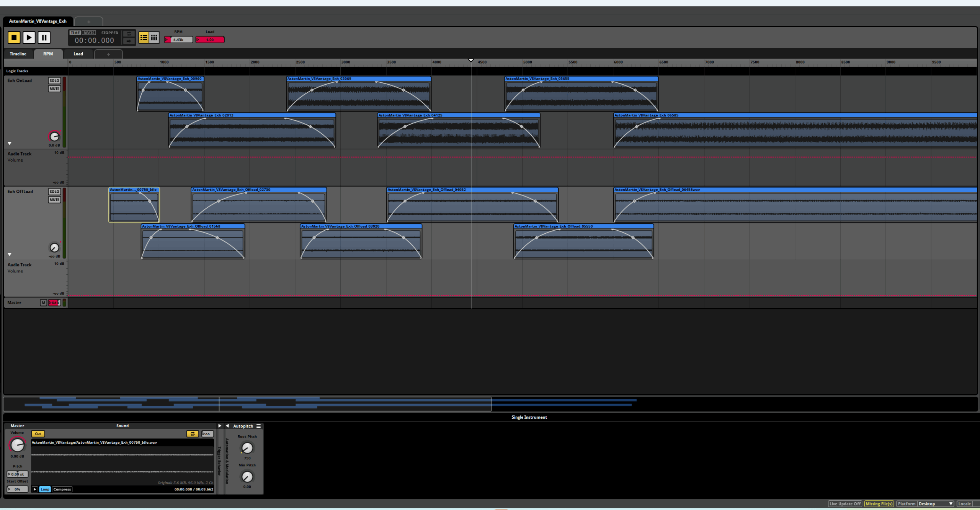
Task: Collapse the Exh OnLoad track automation arrow
Action: point(10,144)
